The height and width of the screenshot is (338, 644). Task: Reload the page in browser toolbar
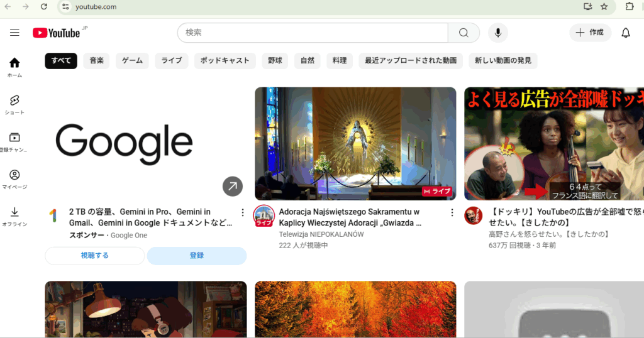(x=43, y=6)
